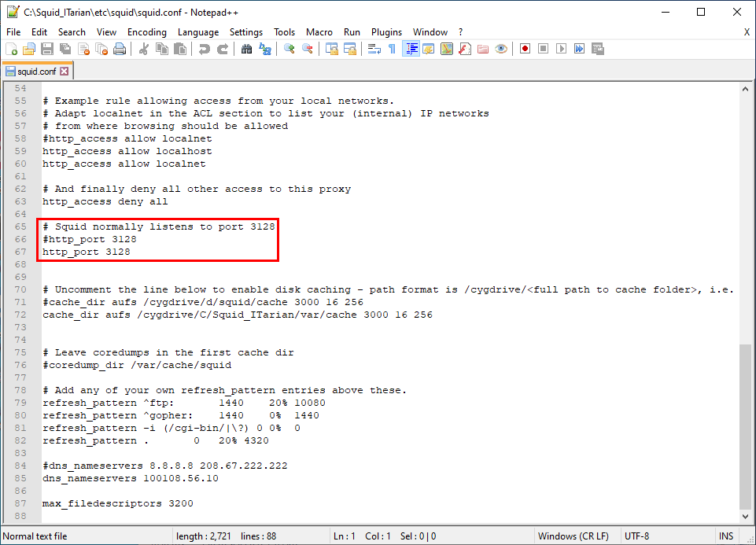This screenshot has height=545, width=756.
Task: Click Windows (CR LF) status field
Action: click(573, 536)
